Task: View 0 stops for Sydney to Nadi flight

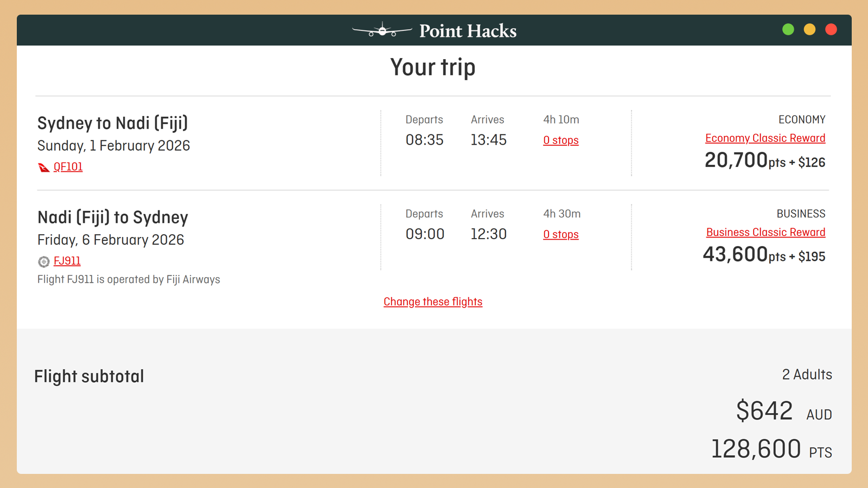Action: click(x=561, y=140)
